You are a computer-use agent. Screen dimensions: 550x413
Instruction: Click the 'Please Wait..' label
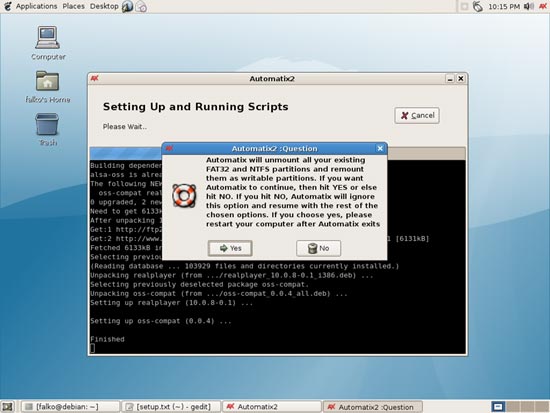[125, 127]
